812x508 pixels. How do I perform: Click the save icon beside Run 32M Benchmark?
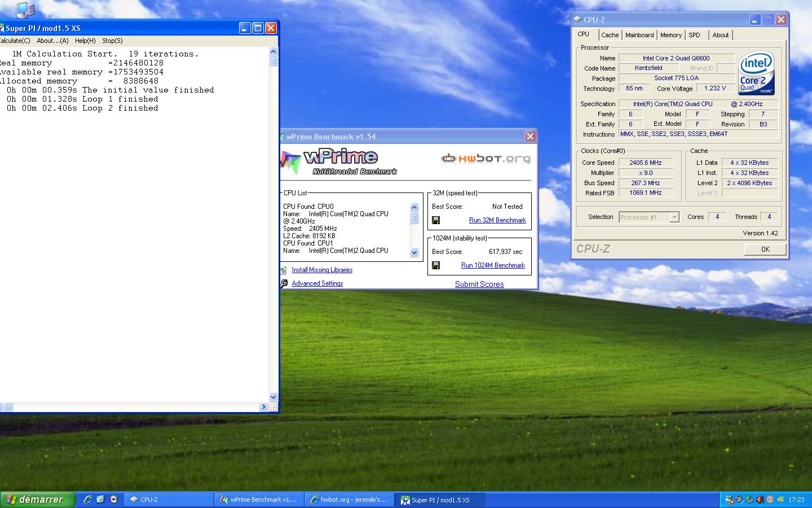[x=436, y=220]
